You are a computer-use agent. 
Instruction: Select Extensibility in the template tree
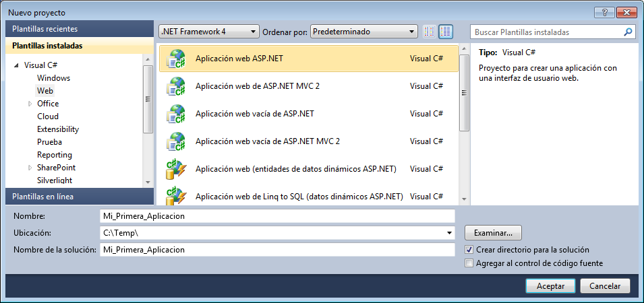tap(58, 129)
